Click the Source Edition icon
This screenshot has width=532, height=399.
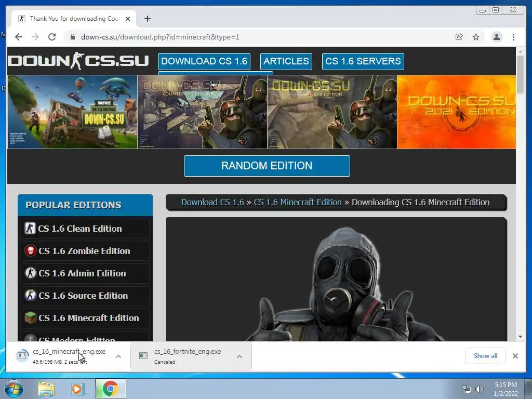click(31, 296)
